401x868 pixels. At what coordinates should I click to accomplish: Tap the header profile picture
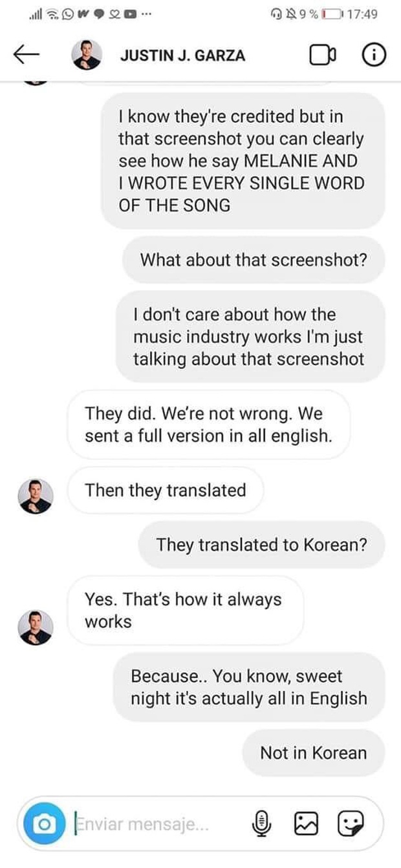(x=87, y=56)
